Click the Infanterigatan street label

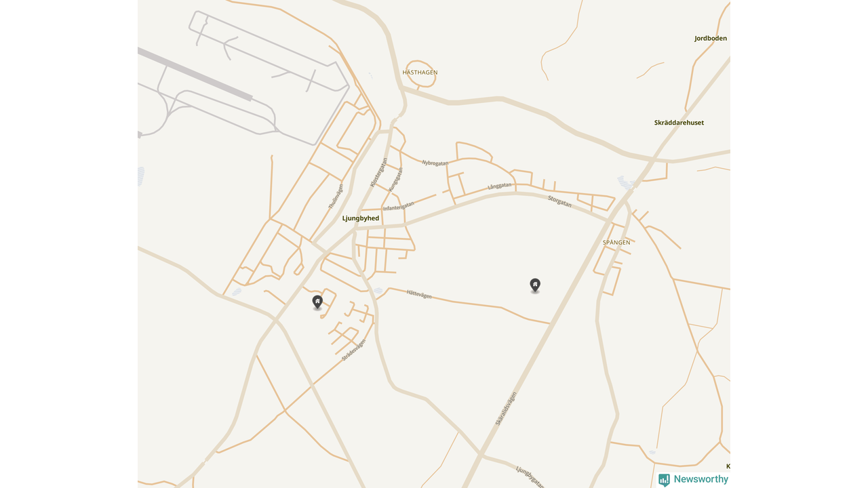pyautogui.click(x=399, y=206)
